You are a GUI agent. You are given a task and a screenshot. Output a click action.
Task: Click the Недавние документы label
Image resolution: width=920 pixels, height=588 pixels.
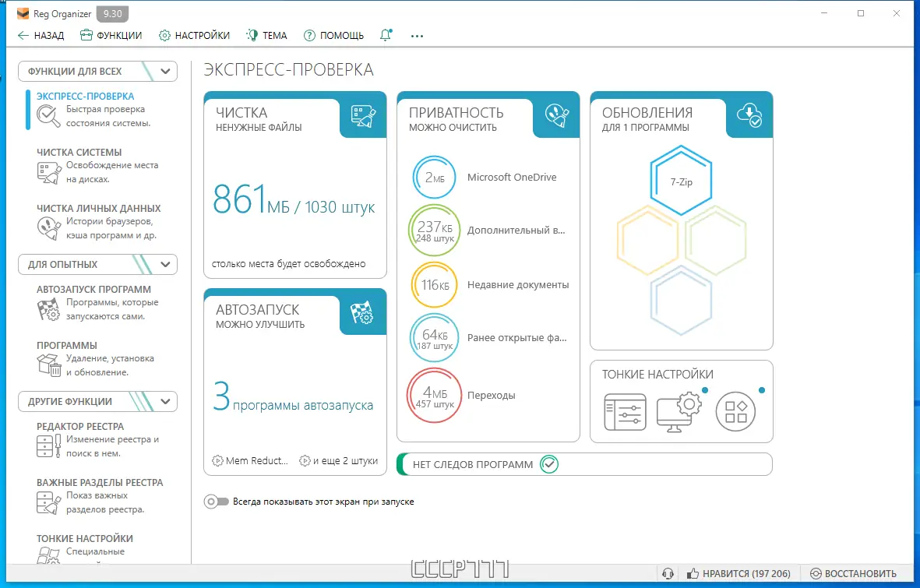tap(518, 284)
